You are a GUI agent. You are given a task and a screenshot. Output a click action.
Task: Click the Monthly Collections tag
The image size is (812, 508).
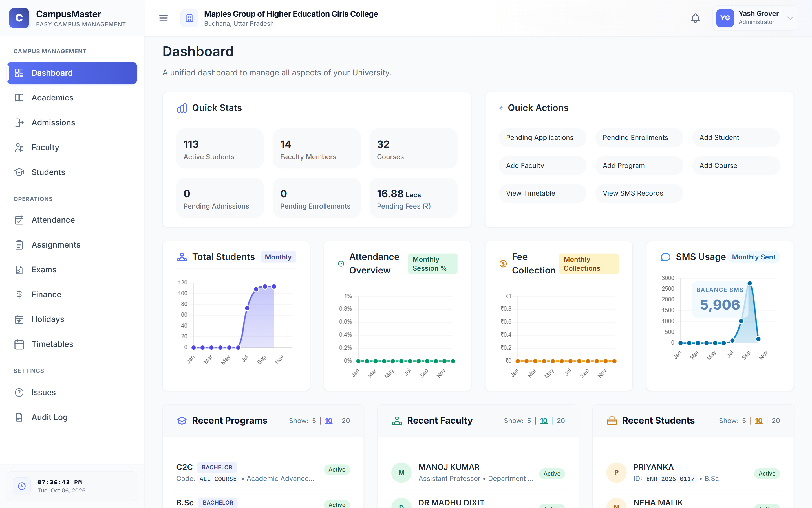[x=588, y=264]
